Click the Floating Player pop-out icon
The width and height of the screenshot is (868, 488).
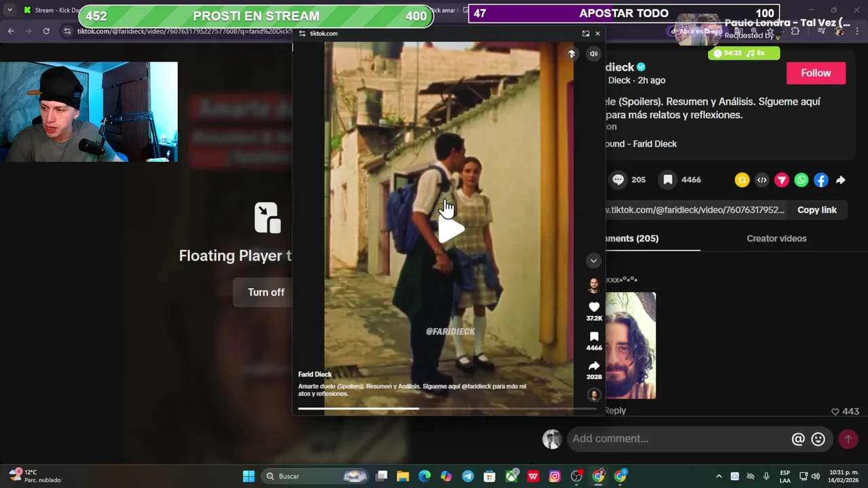point(267,218)
